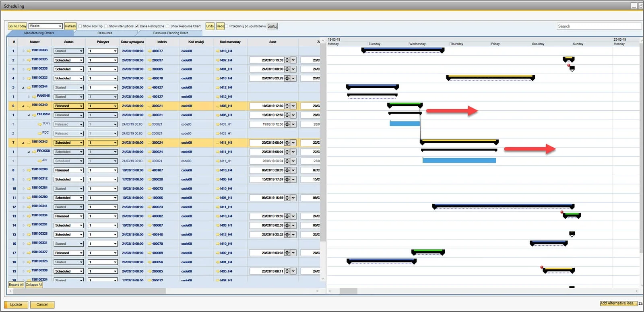Open link arrow beside order 190100290
The width and height of the screenshot is (644, 312).
tap(29, 198)
